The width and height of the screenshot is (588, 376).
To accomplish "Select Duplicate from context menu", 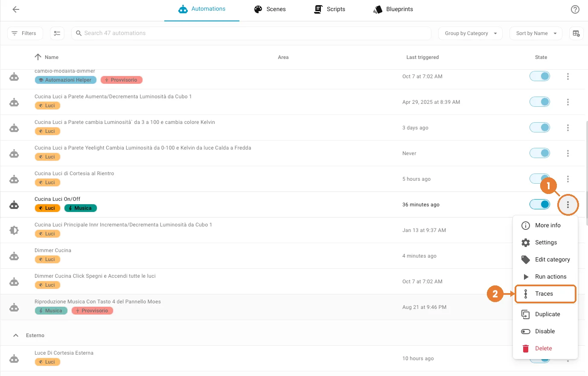I will tap(545, 314).
